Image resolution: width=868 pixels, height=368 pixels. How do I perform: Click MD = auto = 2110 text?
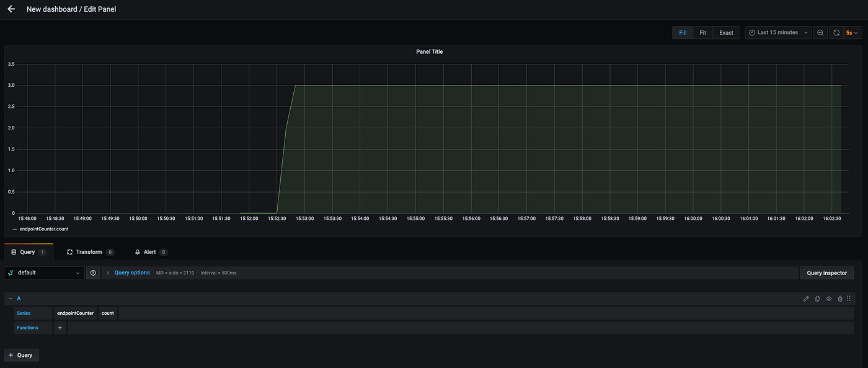(x=175, y=273)
